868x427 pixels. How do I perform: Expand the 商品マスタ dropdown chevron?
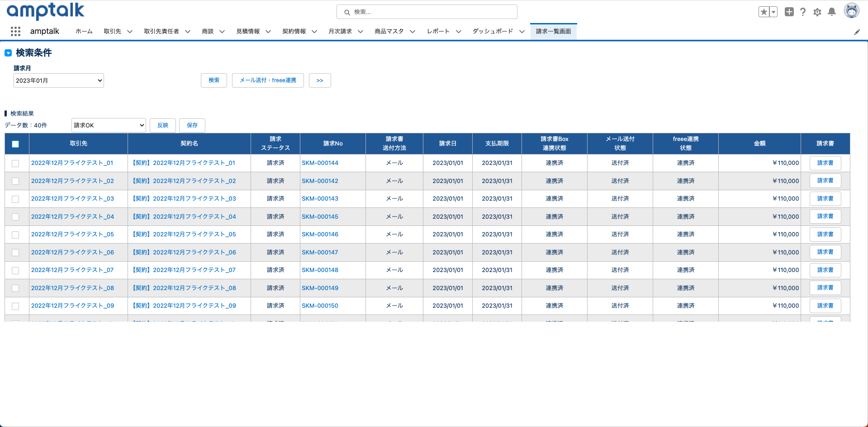(413, 32)
